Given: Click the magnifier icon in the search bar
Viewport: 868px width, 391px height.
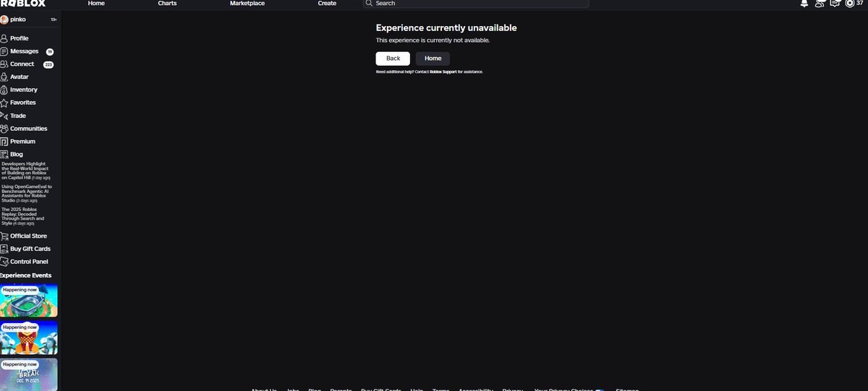Looking at the screenshot, I should pyautogui.click(x=370, y=3).
